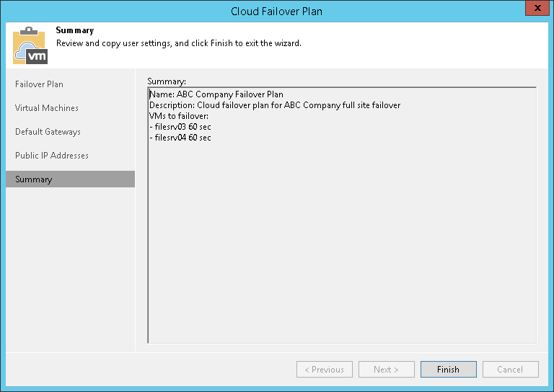Image resolution: width=554 pixels, height=392 pixels.
Task: Click the Previous button
Action: click(325, 370)
